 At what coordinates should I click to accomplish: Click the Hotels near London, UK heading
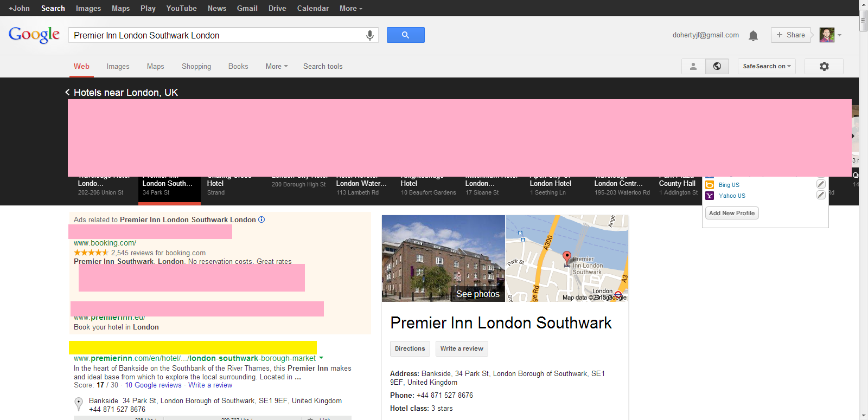[x=126, y=93]
